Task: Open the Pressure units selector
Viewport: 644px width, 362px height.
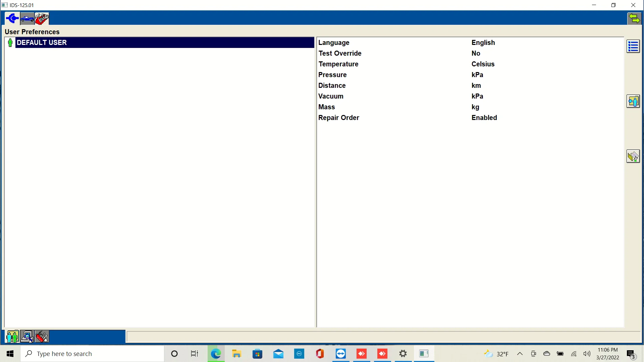Action: coord(477,75)
